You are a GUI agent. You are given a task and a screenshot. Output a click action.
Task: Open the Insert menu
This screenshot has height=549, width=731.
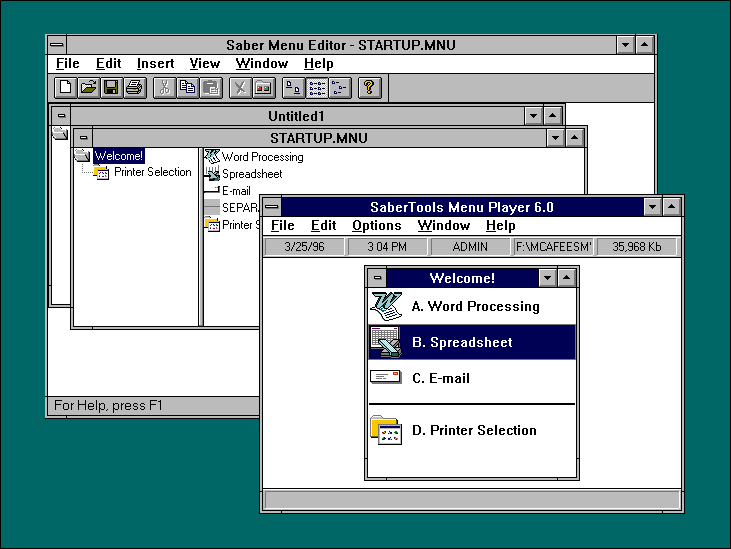click(155, 63)
